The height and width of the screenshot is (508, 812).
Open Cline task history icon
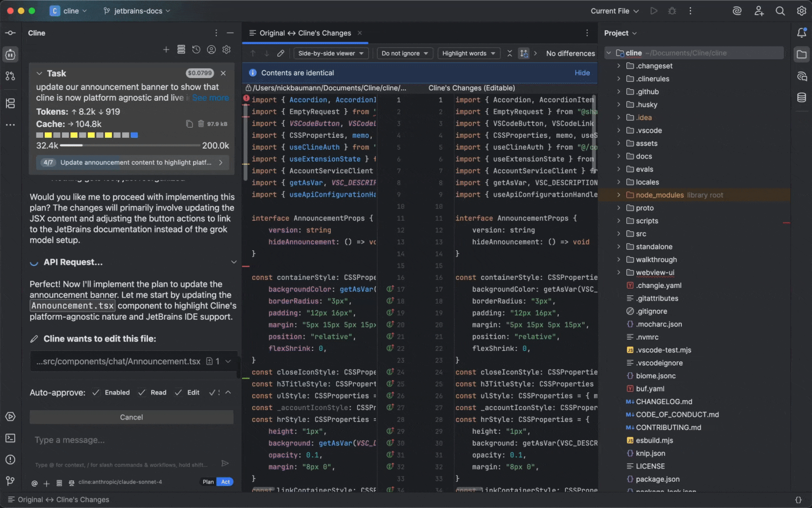click(196, 49)
